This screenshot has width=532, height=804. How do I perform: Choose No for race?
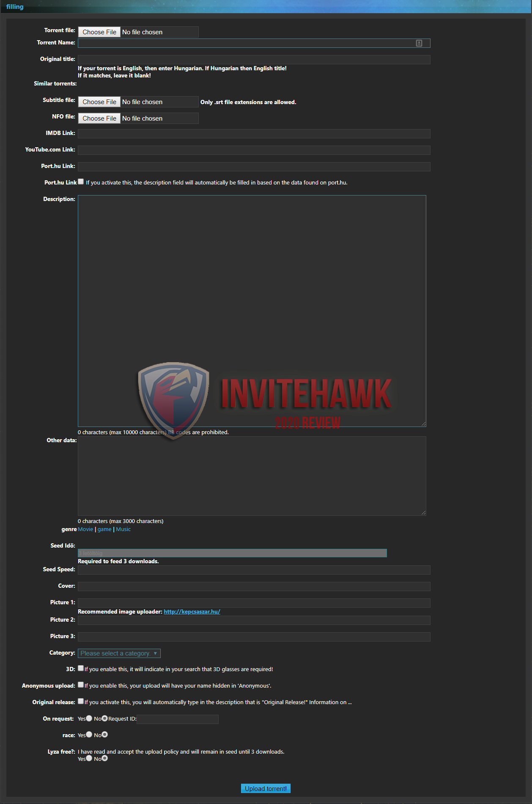pos(105,735)
